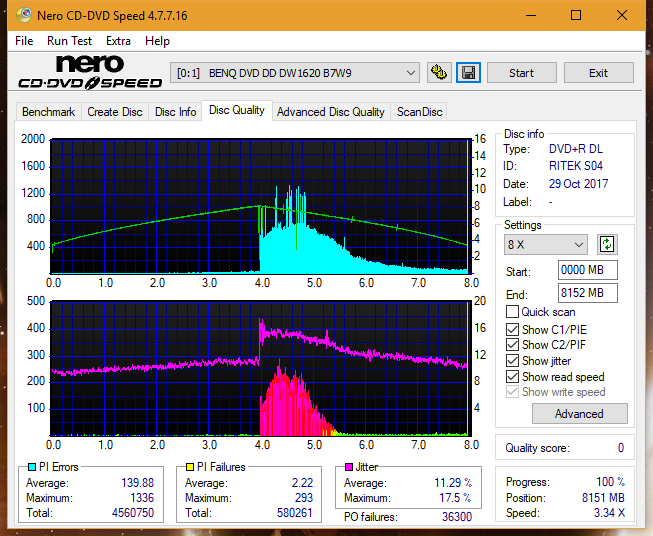653x536 pixels.
Task: Click the PI Failures maximum 293
Action: pos(304,498)
